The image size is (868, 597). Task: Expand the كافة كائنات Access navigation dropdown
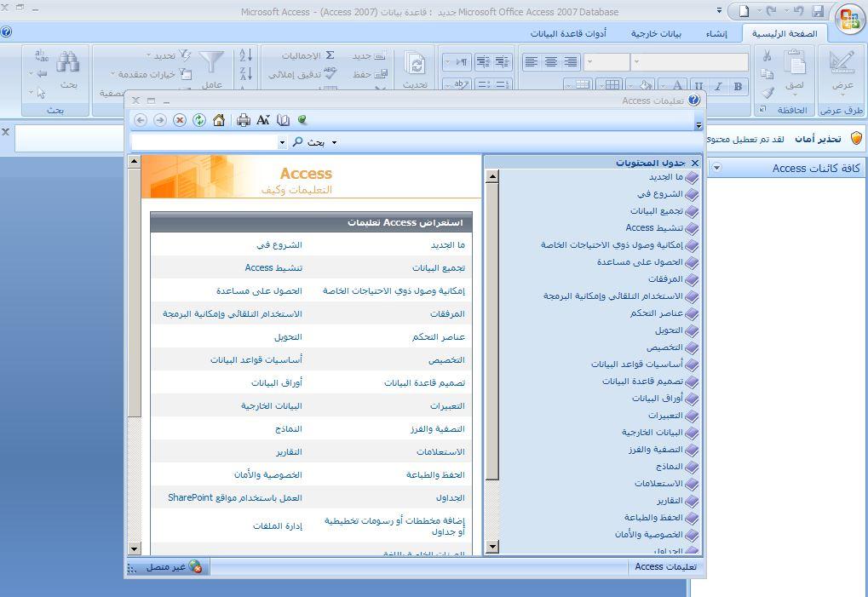tap(716, 168)
